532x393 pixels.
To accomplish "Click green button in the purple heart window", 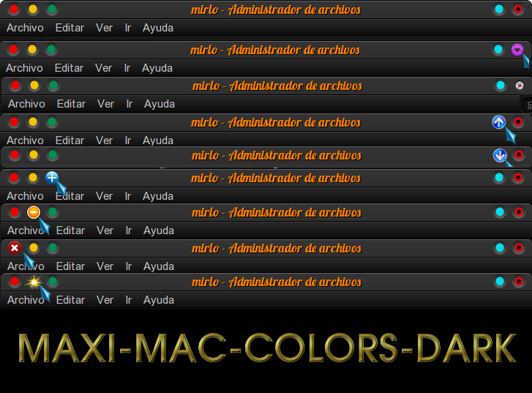I will (x=51, y=50).
